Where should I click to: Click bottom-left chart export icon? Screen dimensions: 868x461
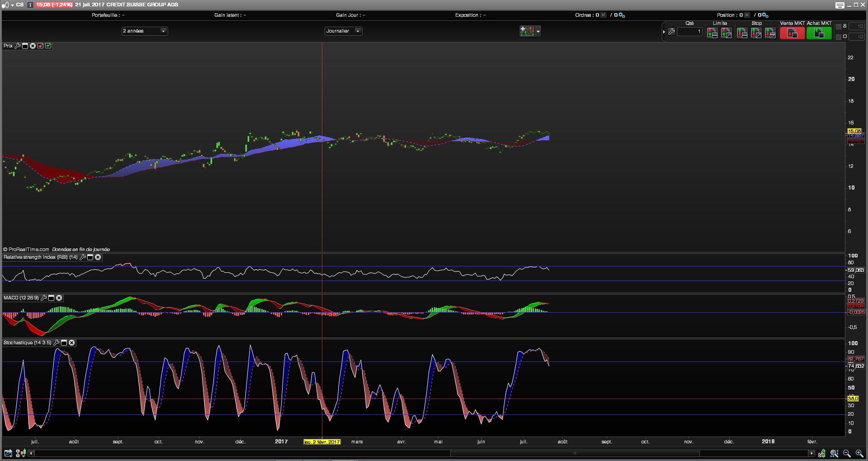pyautogui.click(x=8, y=453)
